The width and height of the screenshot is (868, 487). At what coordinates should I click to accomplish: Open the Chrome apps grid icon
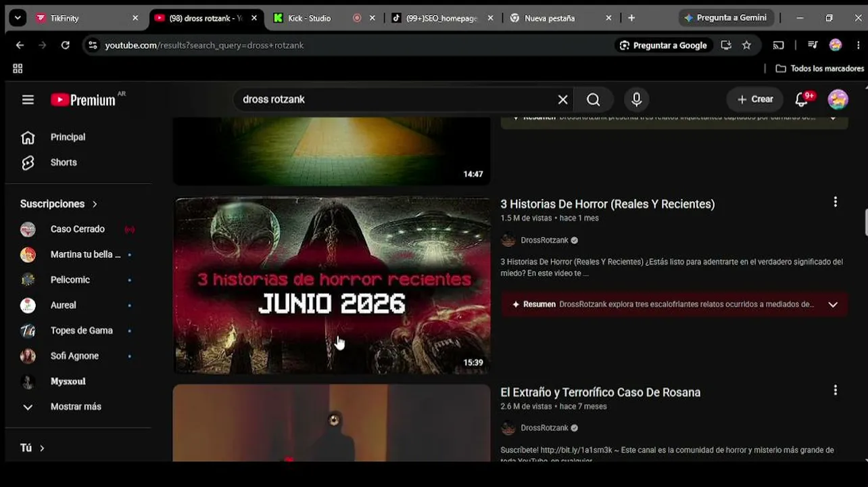click(18, 68)
